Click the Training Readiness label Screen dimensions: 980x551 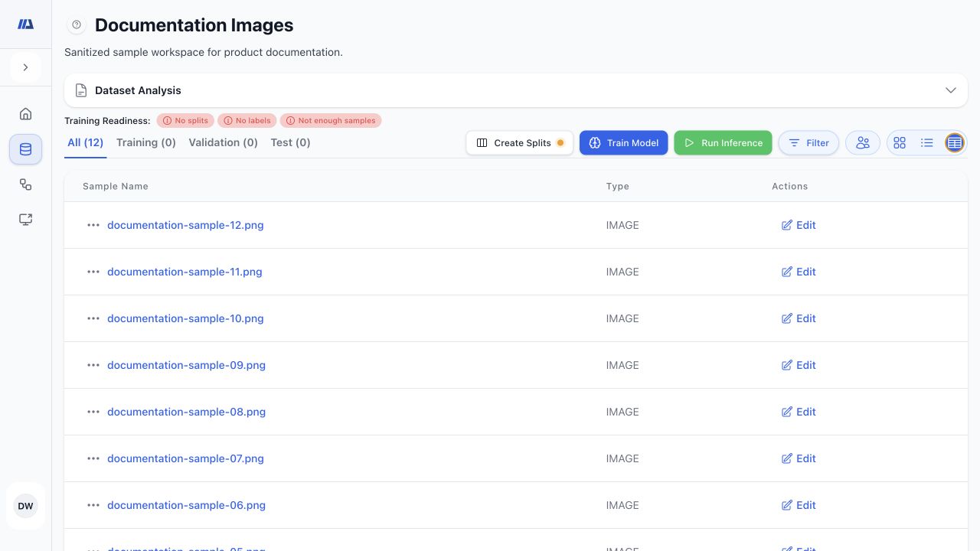107,121
